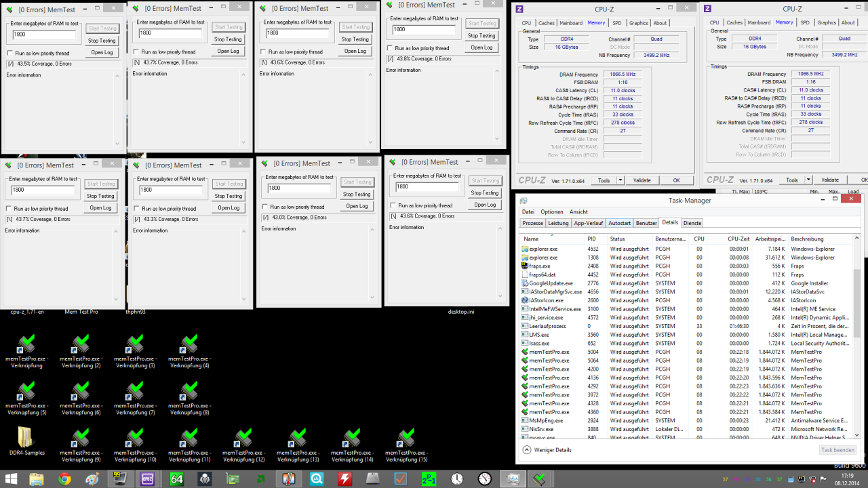
Task: Collapse Task-Manager with the Weniger Details chevron
Action: coord(527,450)
